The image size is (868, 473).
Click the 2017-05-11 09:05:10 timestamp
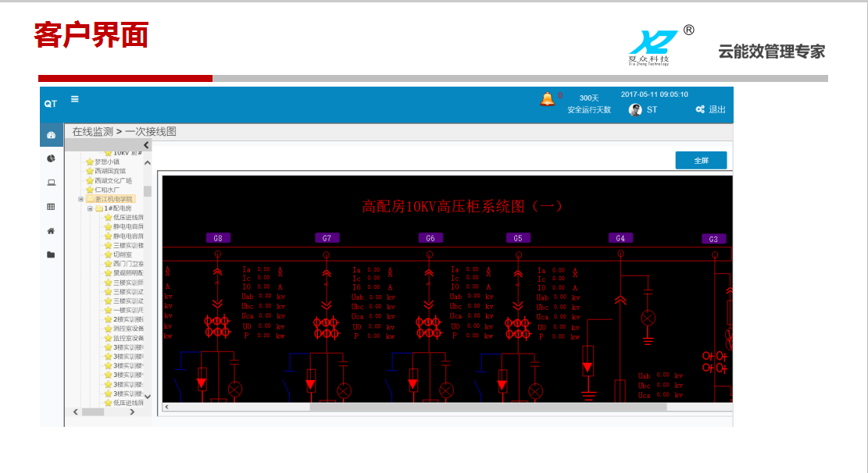click(655, 94)
